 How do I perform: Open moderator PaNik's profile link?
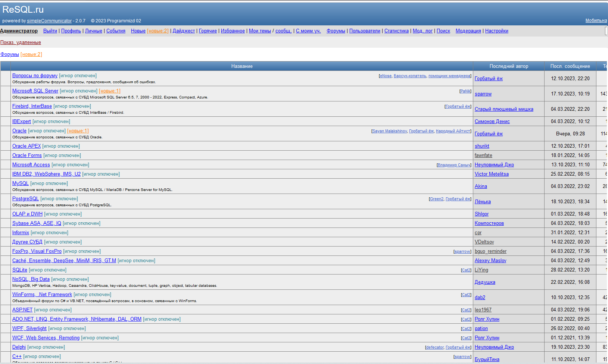pos(465,91)
